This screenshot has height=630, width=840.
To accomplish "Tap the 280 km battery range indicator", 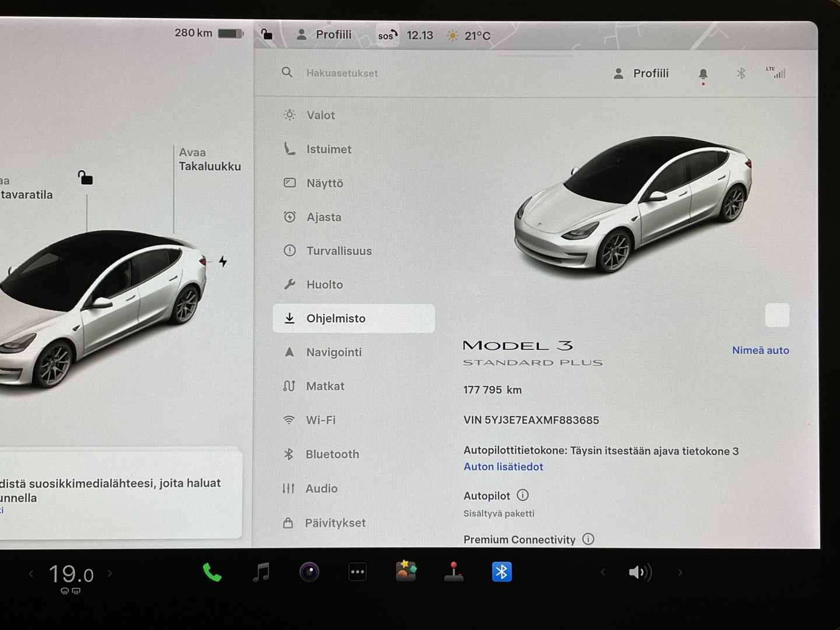I will tap(209, 33).
